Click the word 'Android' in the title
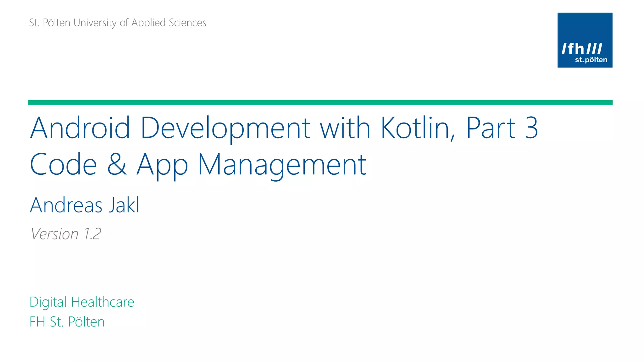644x362 pixels. pos(80,128)
